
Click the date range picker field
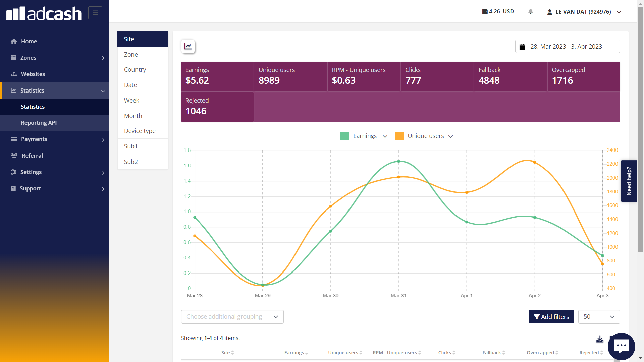click(x=568, y=47)
